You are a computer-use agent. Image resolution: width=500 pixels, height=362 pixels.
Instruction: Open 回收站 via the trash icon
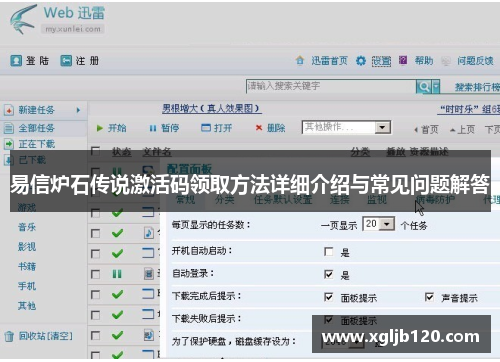[9, 336]
